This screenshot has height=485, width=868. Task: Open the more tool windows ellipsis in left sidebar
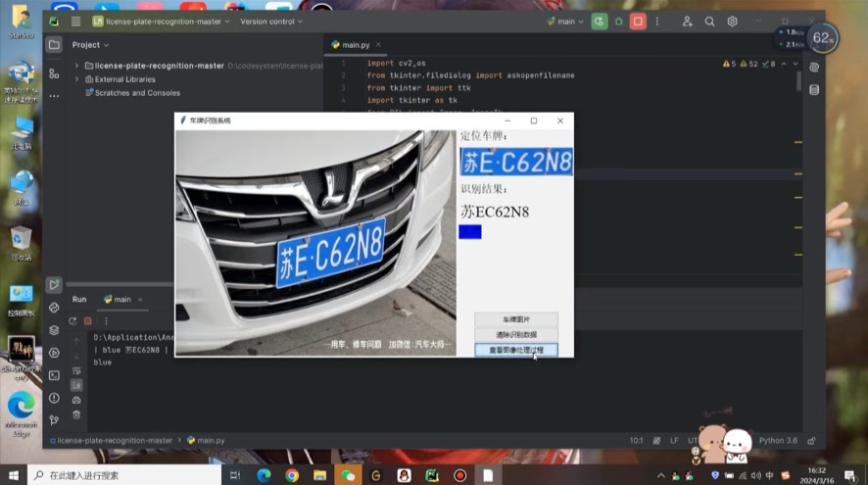coord(54,96)
